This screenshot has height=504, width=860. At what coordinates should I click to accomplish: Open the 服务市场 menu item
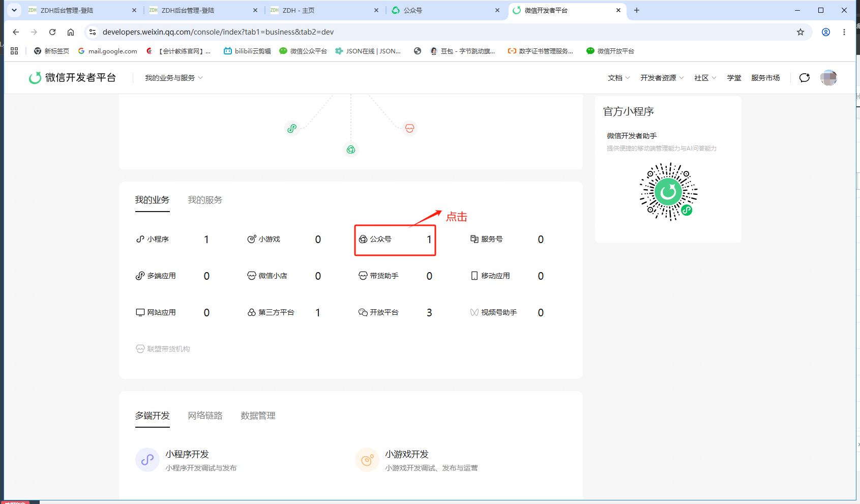[x=765, y=78]
